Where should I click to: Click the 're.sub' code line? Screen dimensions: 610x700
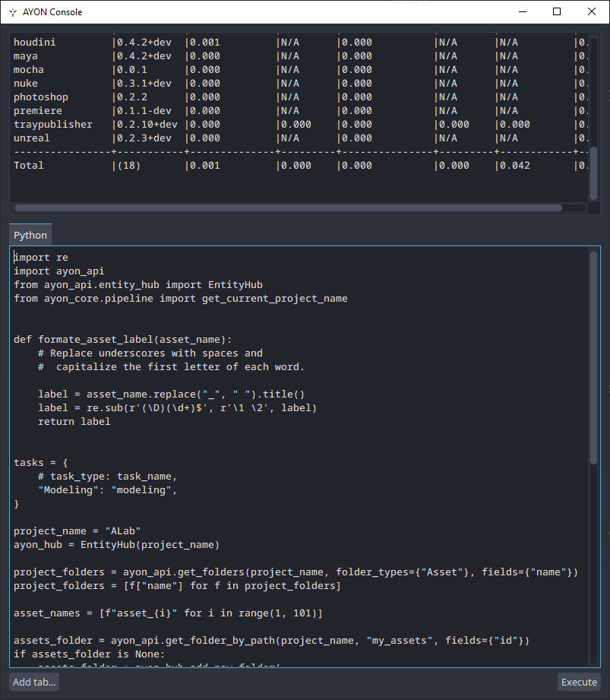pos(177,408)
